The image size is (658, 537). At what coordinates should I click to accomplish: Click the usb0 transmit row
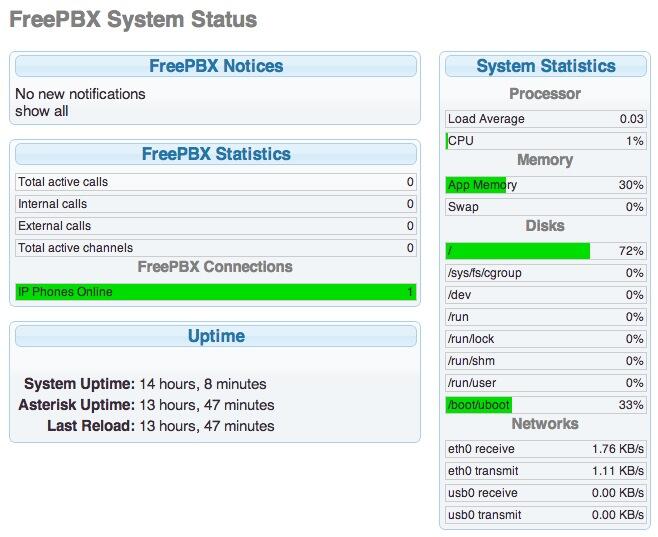pyautogui.click(x=546, y=515)
